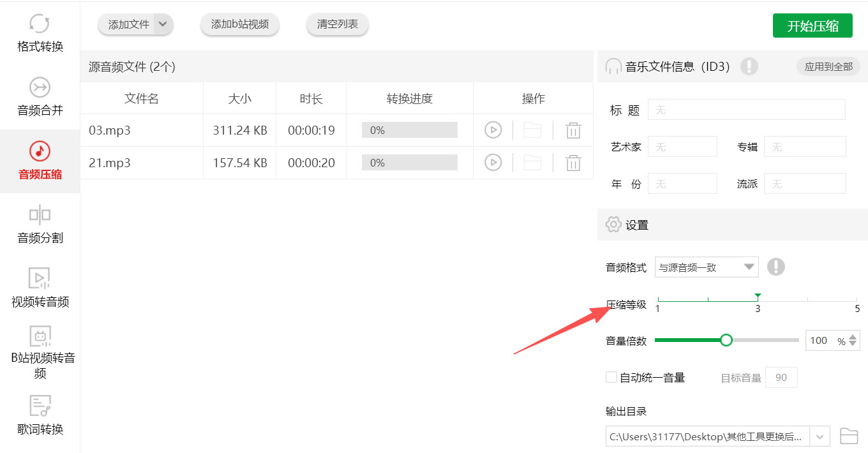Image resolution: width=868 pixels, height=453 pixels.
Task: Open 歌词转换 in sidebar
Action: tap(40, 416)
